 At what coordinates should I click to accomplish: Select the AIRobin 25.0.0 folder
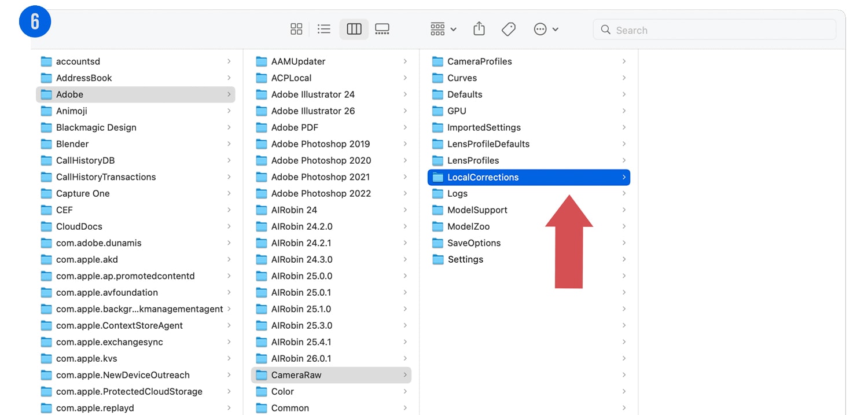click(331, 276)
